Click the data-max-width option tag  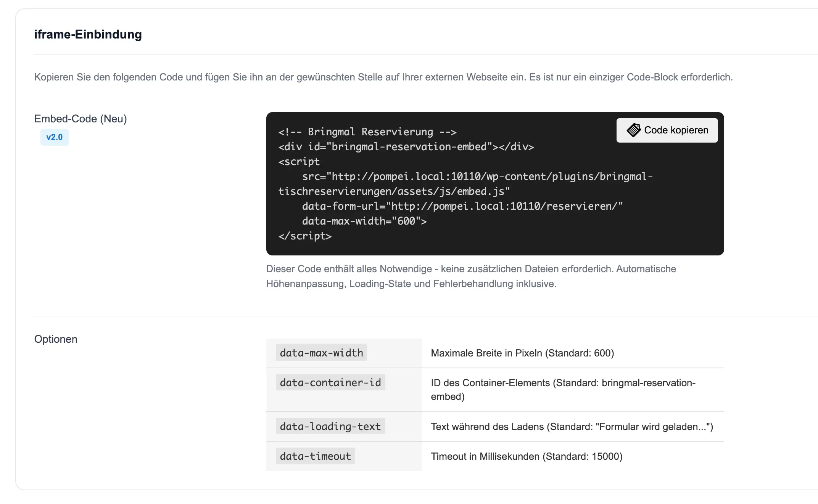coord(321,353)
